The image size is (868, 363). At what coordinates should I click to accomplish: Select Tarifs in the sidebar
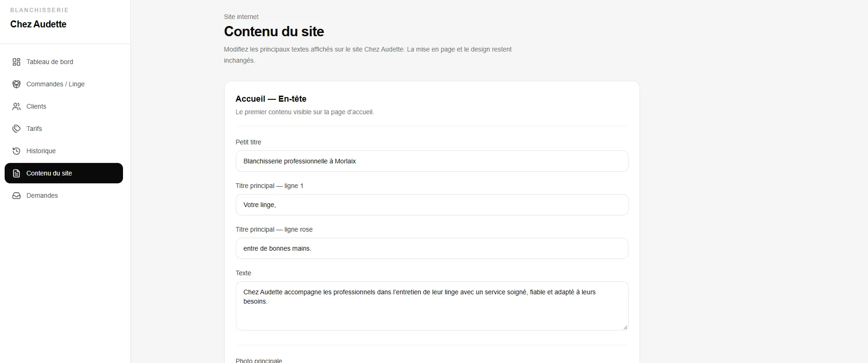tap(64, 129)
